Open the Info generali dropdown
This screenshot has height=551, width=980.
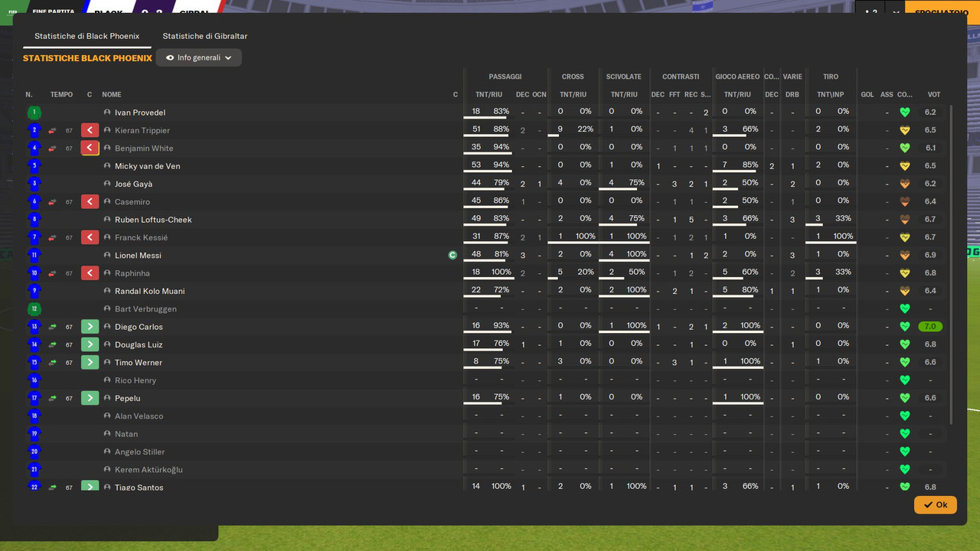tap(199, 57)
